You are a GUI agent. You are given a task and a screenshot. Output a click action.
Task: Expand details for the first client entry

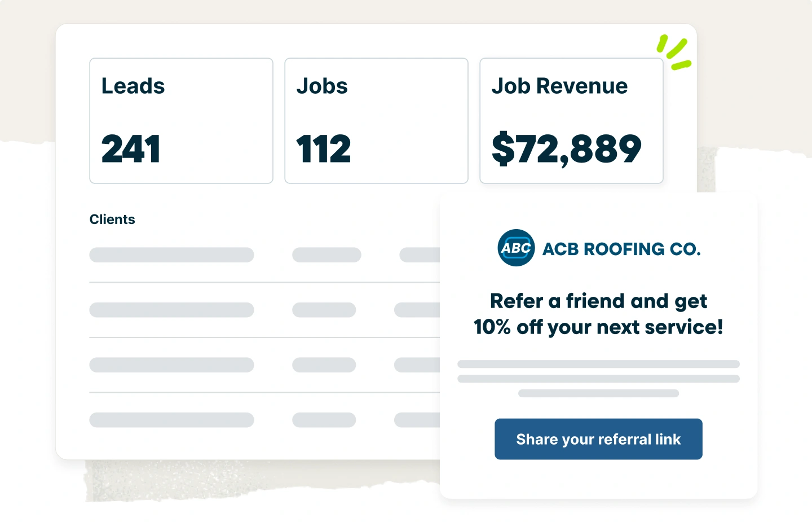click(x=171, y=255)
